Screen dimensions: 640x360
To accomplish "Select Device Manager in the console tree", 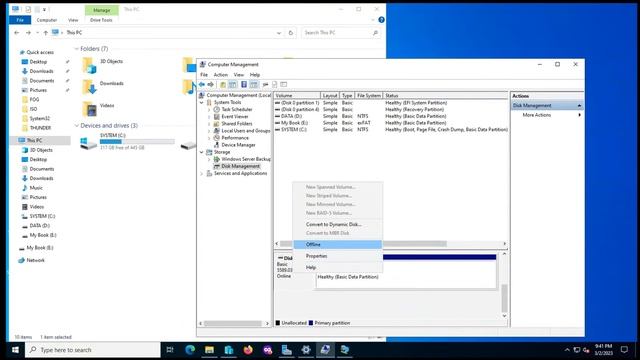I will point(238,145).
